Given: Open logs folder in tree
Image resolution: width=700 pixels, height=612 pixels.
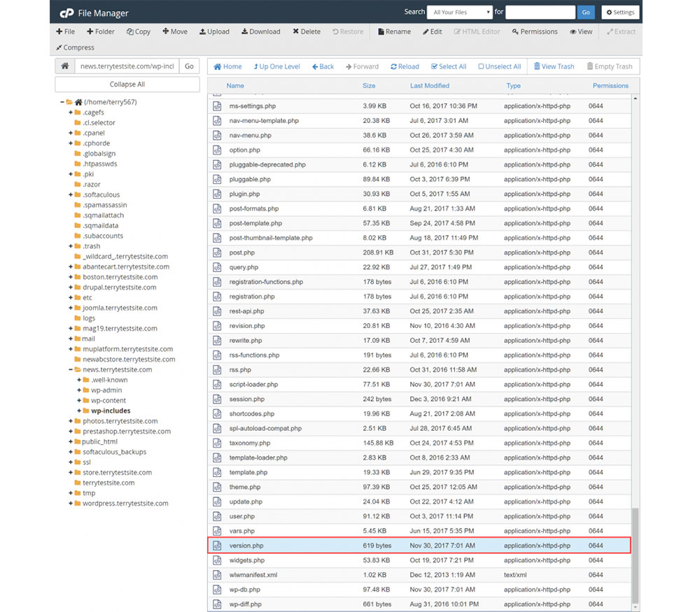Looking at the screenshot, I should (x=89, y=318).
